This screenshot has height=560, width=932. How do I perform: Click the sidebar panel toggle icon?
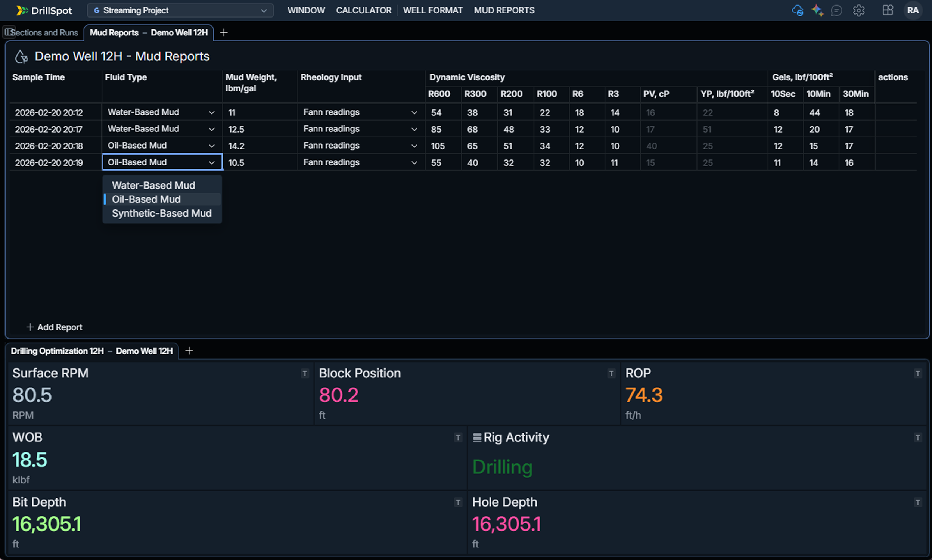pyautogui.click(x=8, y=32)
